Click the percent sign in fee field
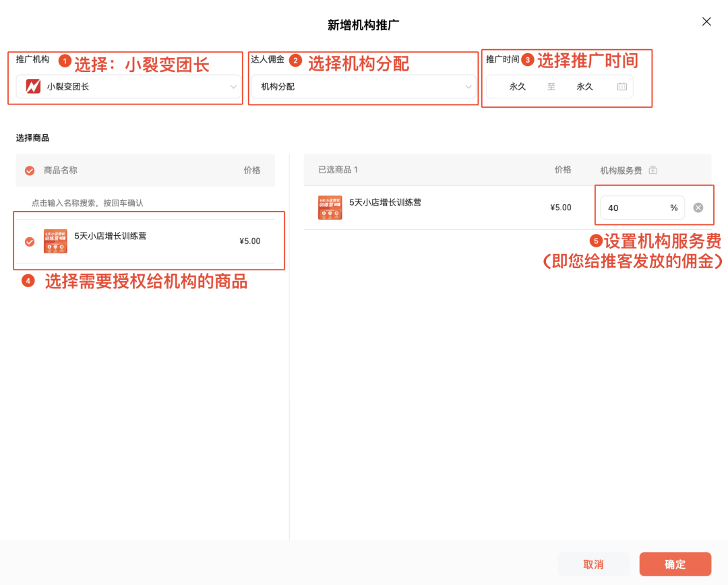Screen dimensions: 728x585 [x=673, y=208]
